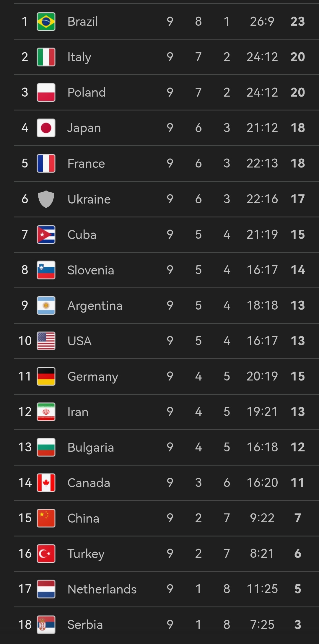Image resolution: width=319 pixels, height=644 pixels.
Task: Tap the Italy flag icon
Action: coord(46,57)
